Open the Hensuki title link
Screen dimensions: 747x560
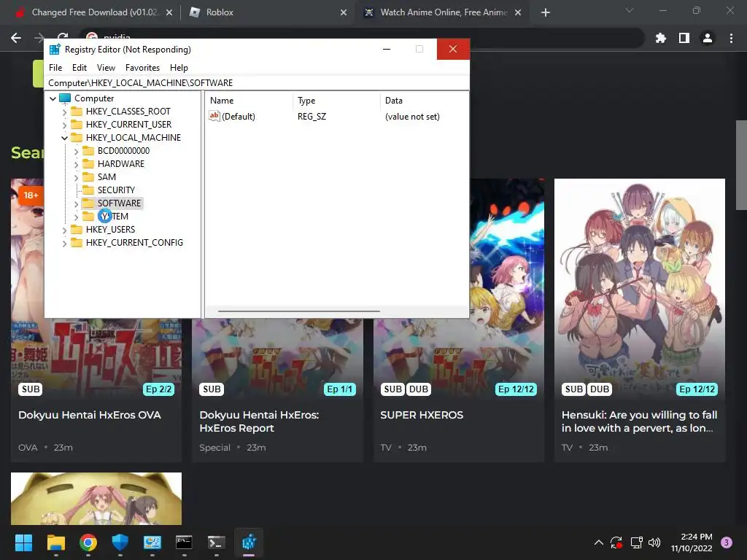tap(639, 421)
